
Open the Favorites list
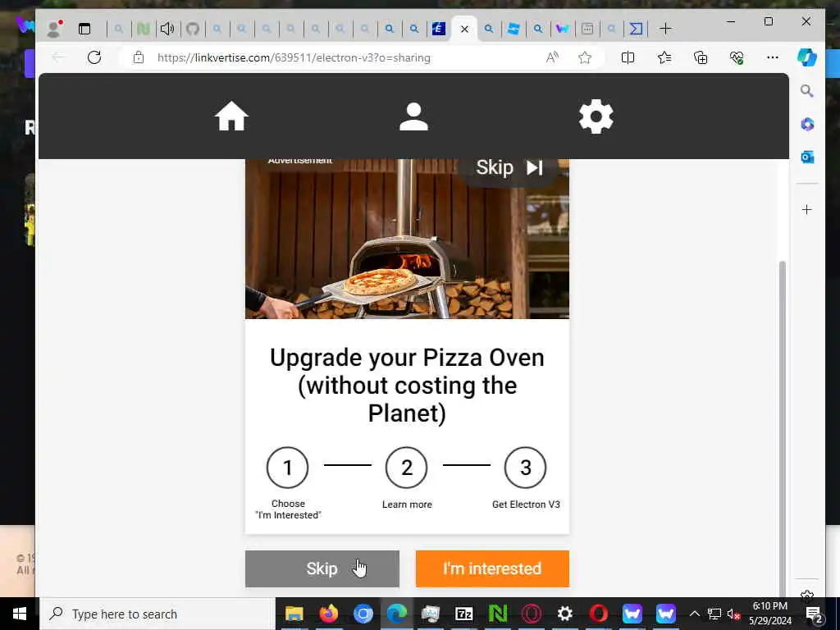pyautogui.click(x=664, y=57)
